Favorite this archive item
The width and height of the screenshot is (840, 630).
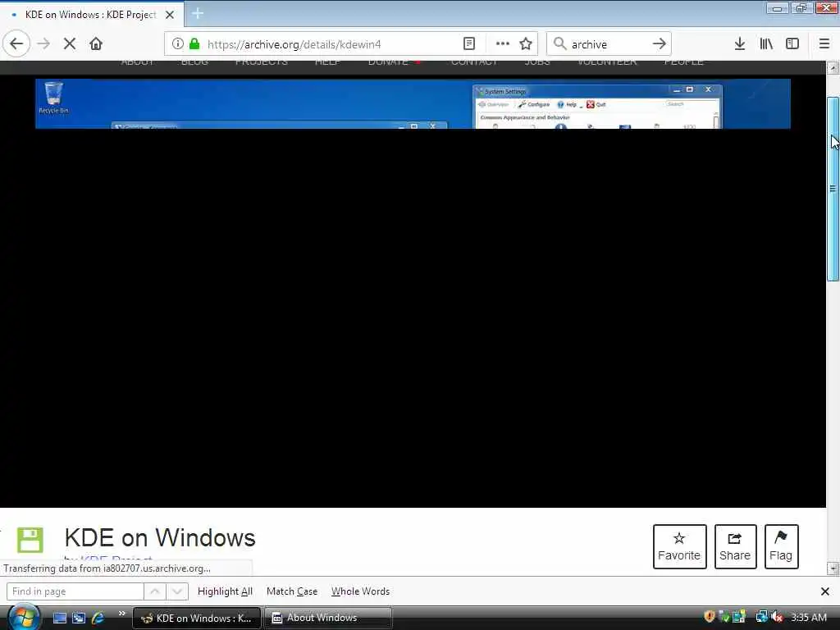[679, 546]
